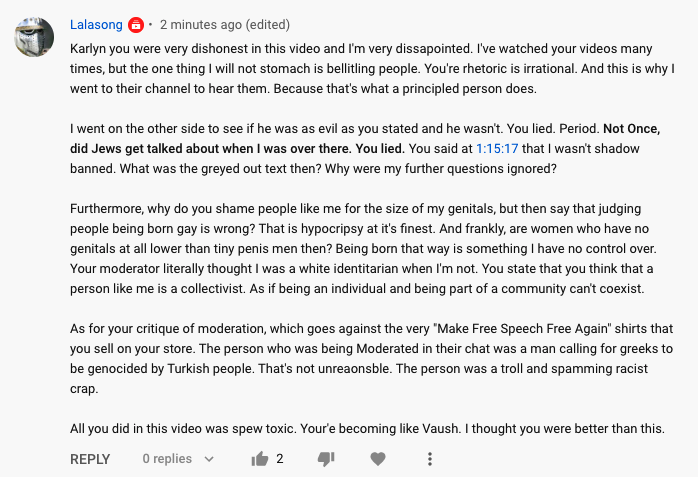Jump to video timestamp 1:15:17
The width and height of the screenshot is (698, 477).
tap(497, 149)
